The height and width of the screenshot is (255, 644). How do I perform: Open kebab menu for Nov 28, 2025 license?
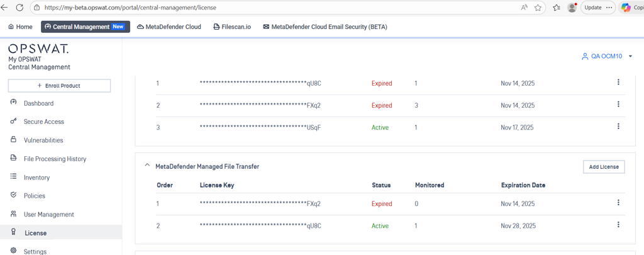pos(618,225)
